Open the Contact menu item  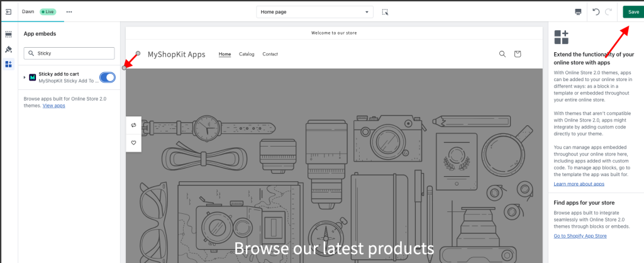coord(270,54)
